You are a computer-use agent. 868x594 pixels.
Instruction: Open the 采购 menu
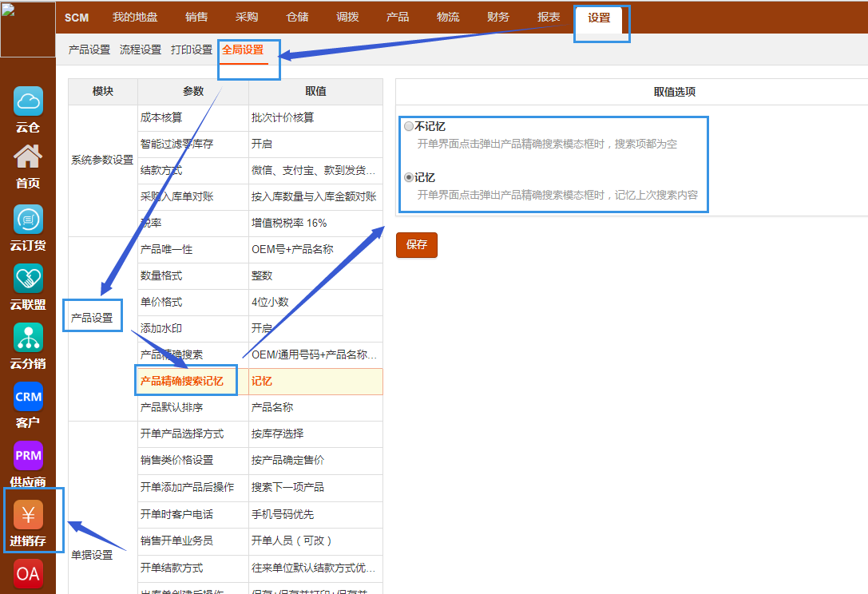[247, 17]
